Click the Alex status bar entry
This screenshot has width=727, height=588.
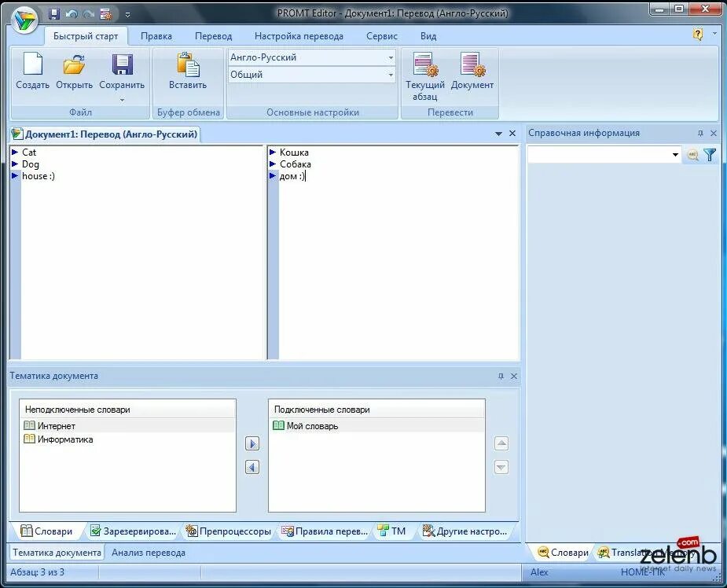539,572
